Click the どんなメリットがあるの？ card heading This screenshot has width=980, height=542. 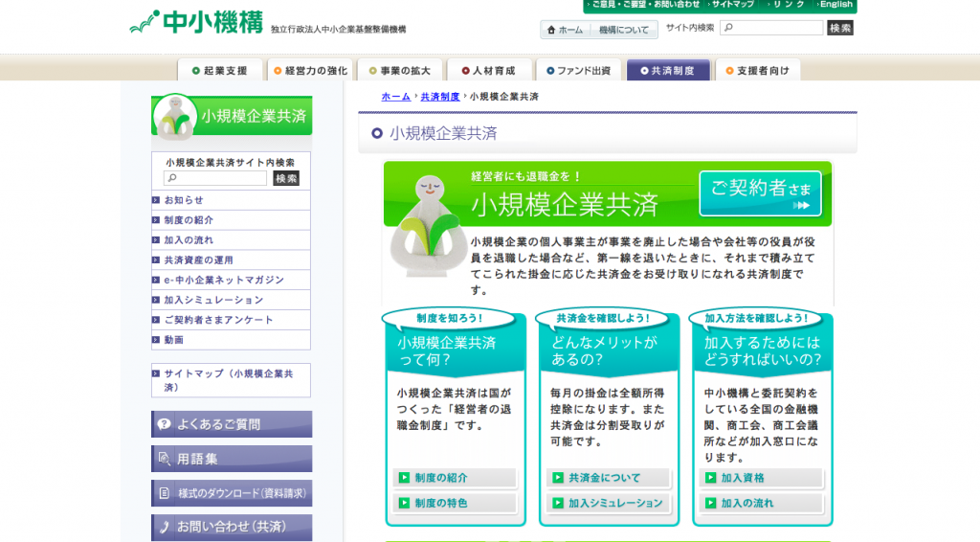coord(605,350)
